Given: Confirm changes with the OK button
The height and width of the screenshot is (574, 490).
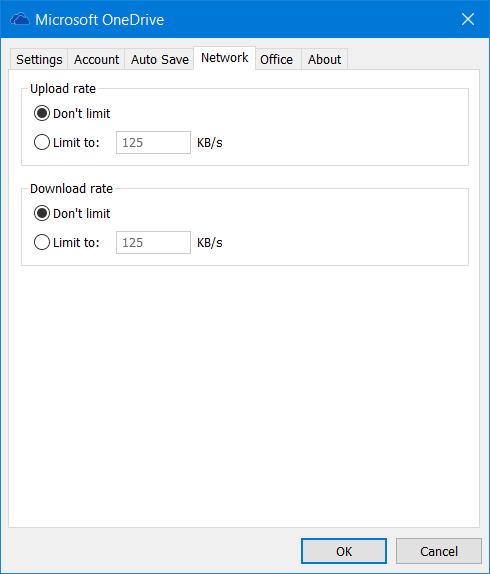Looking at the screenshot, I should [344, 551].
